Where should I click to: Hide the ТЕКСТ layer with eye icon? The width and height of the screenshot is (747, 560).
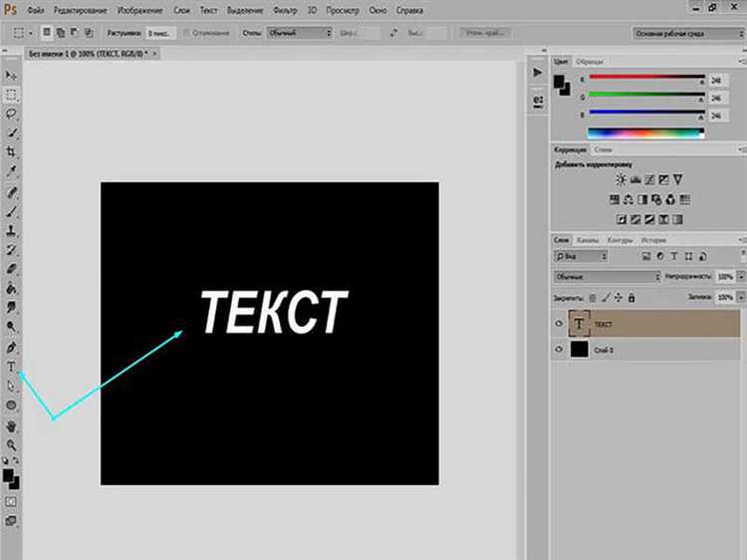pyautogui.click(x=559, y=324)
